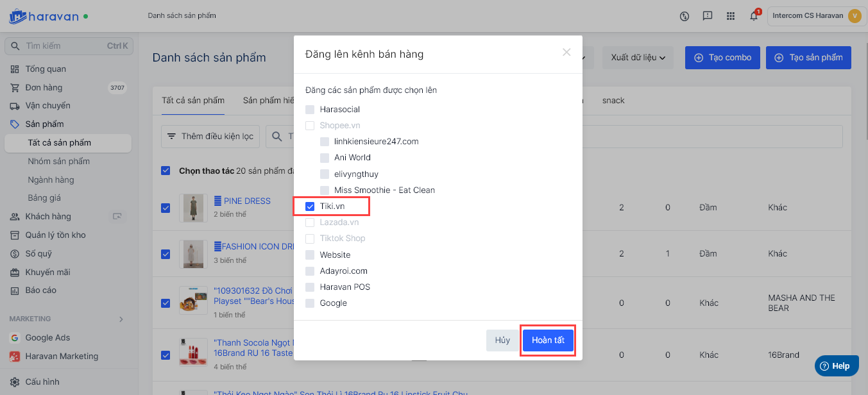Click the Hủy cancel button
This screenshot has height=395, width=868.
click(502, 340)
